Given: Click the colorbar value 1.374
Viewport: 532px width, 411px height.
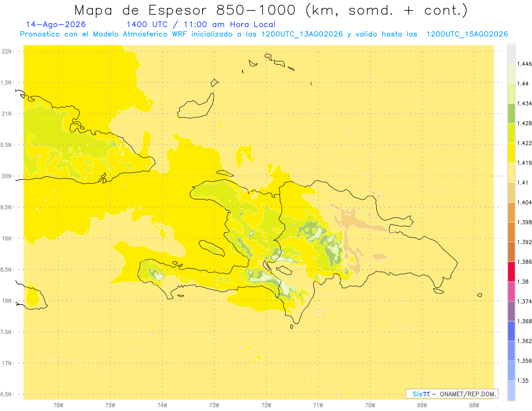Looking at the screenshot, I should (525, 301).
